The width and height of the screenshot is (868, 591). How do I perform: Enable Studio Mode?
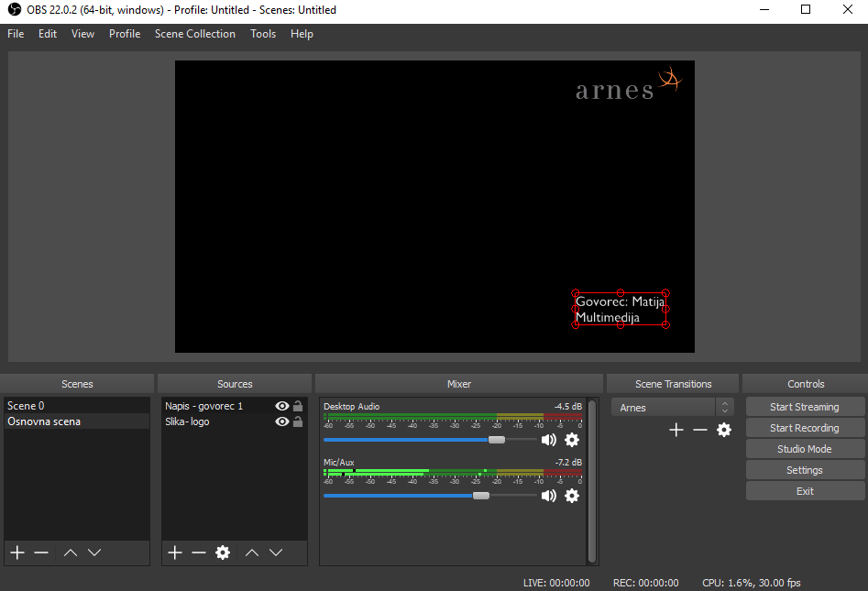(x=805, y=449)
